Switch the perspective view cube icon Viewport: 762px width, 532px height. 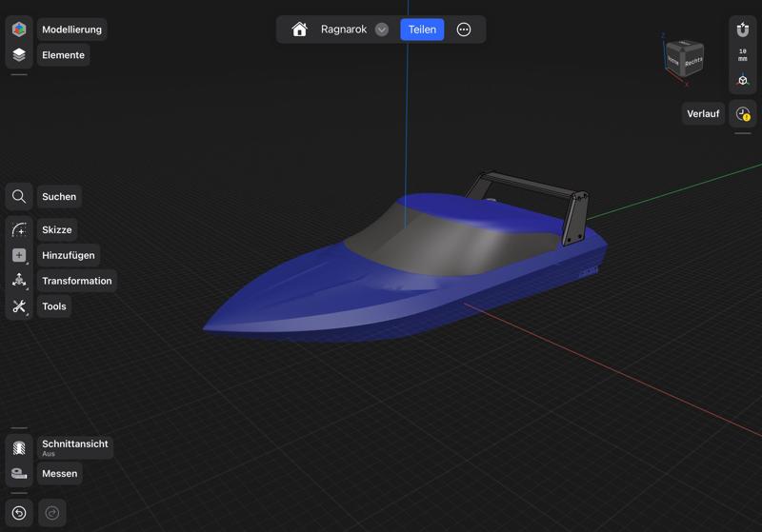point(743,80)
